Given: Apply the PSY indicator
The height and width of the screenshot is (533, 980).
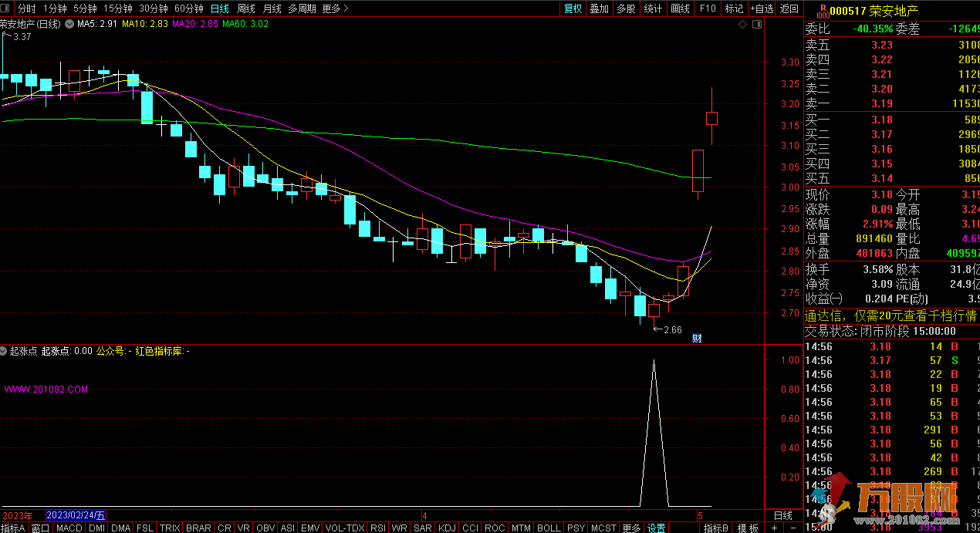Looking at the screenshot, I should pyautogui.click(x=576, y=528).
